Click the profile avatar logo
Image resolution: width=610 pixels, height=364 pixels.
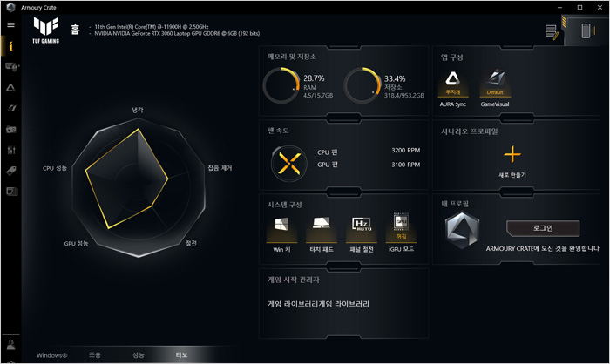462,230
